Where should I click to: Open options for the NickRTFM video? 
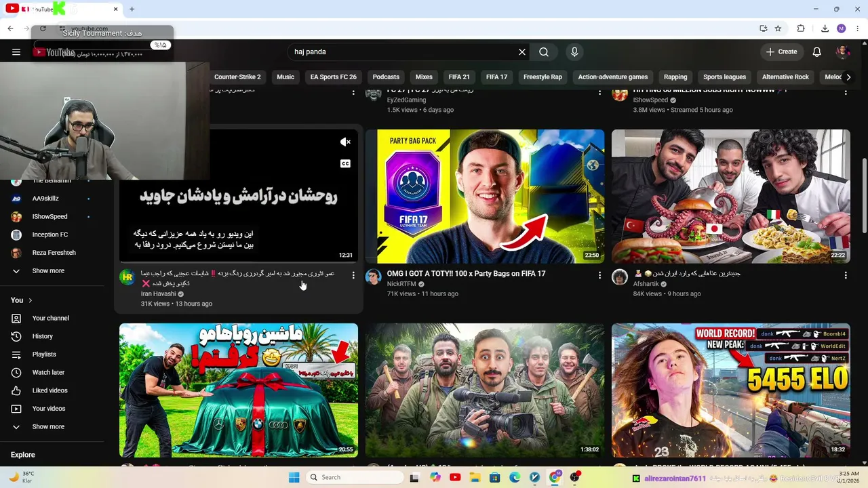(x=599, y=275)
